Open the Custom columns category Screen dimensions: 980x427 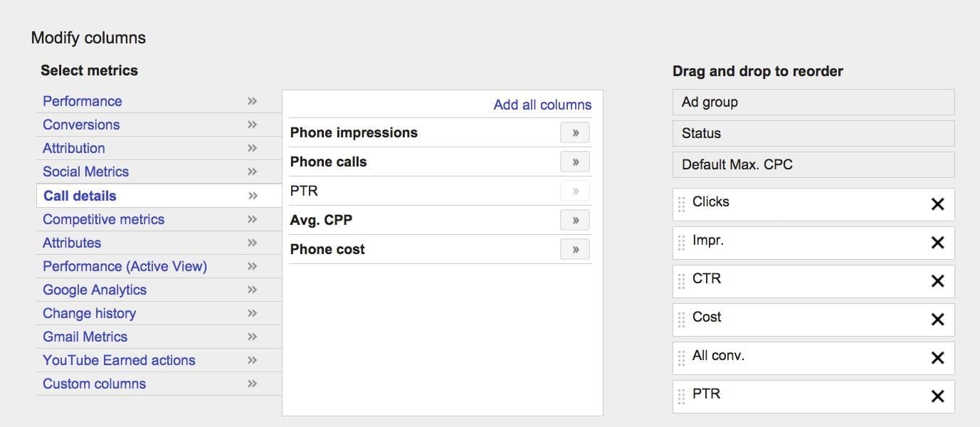click(x=94, y=384)
